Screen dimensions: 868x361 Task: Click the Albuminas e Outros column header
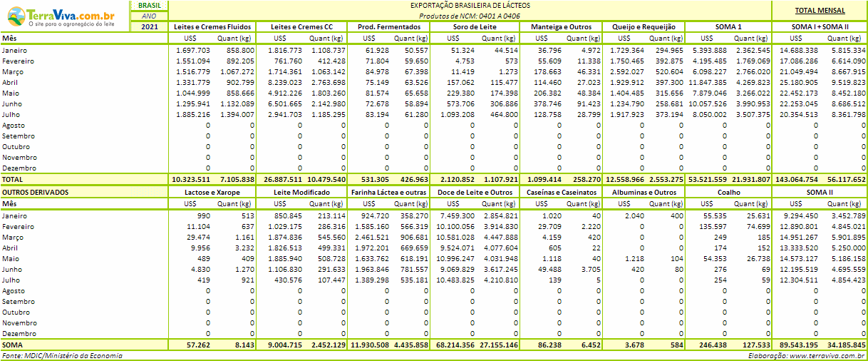644,193
